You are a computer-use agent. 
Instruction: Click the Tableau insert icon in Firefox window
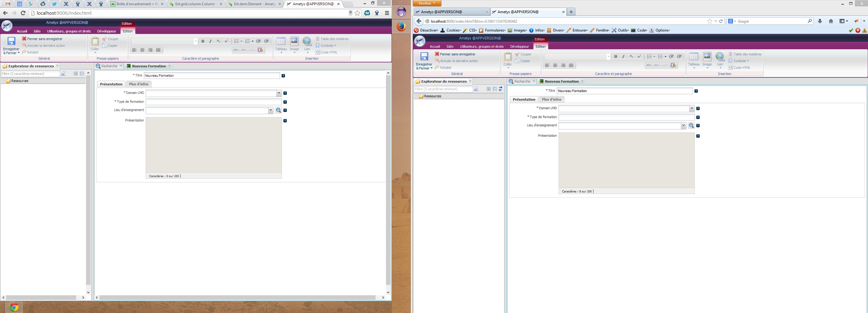pos(694,57)
